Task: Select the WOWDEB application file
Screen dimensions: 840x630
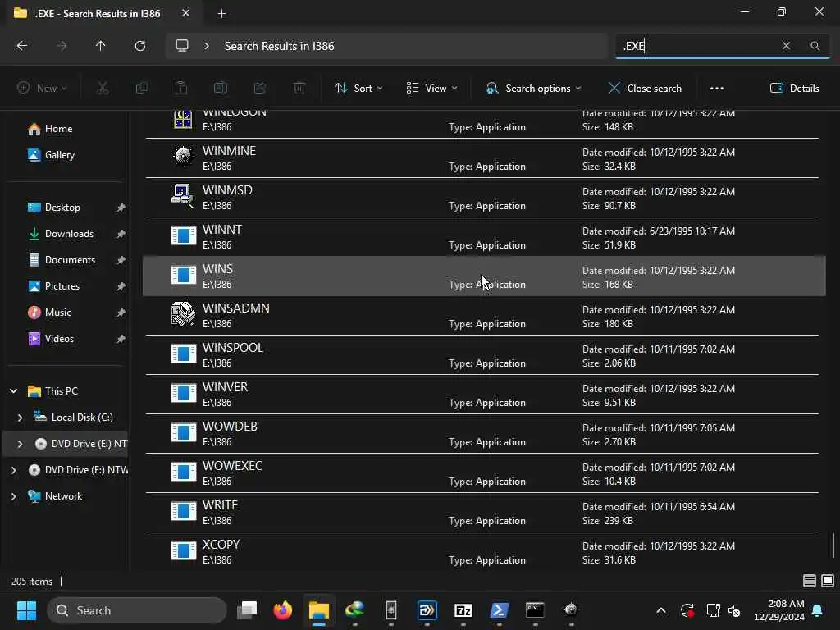Action: click(482, 434)
